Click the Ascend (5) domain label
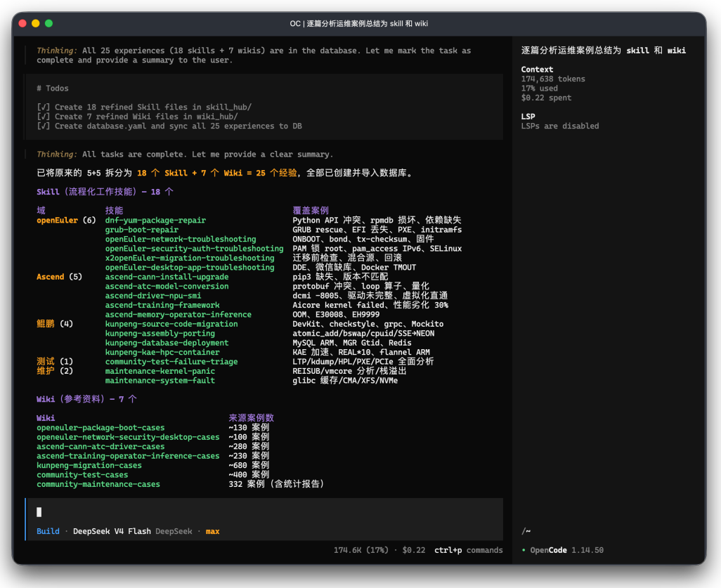Image resolution: width=721 pixels, height=588 pixels. [59, 277]
